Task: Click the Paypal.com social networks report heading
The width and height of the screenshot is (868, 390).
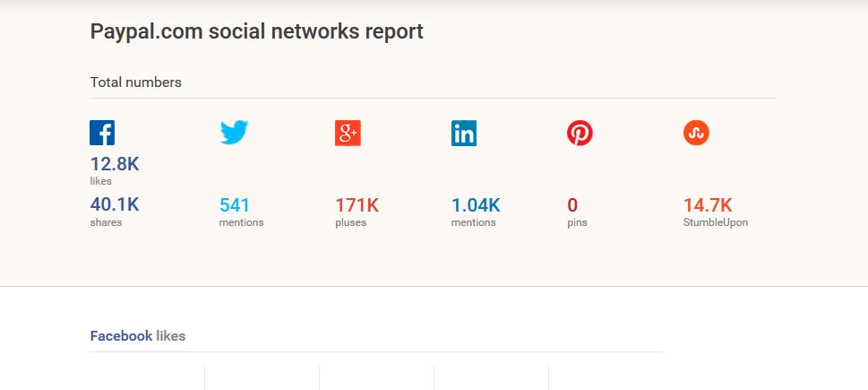Action: click(256, 32)
